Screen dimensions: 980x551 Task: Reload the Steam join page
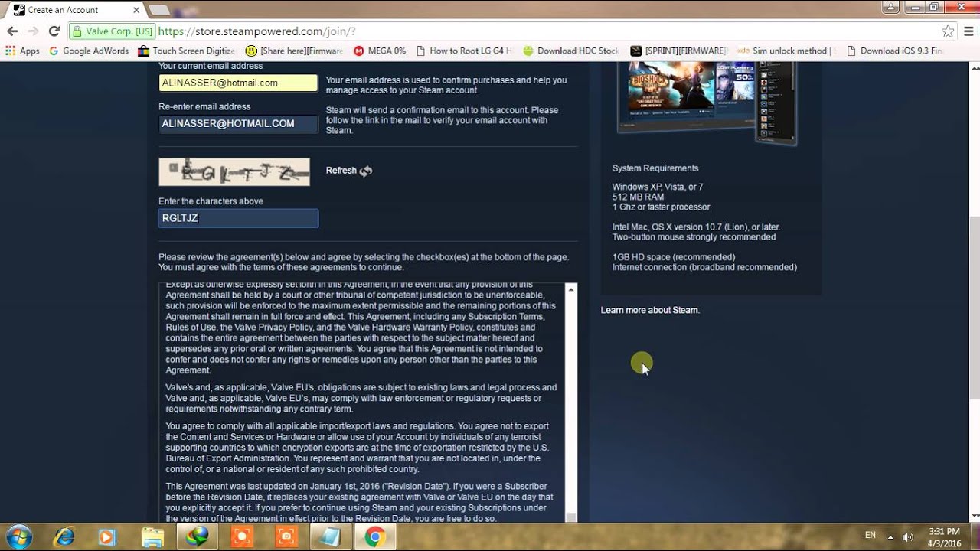click(54, 31)
